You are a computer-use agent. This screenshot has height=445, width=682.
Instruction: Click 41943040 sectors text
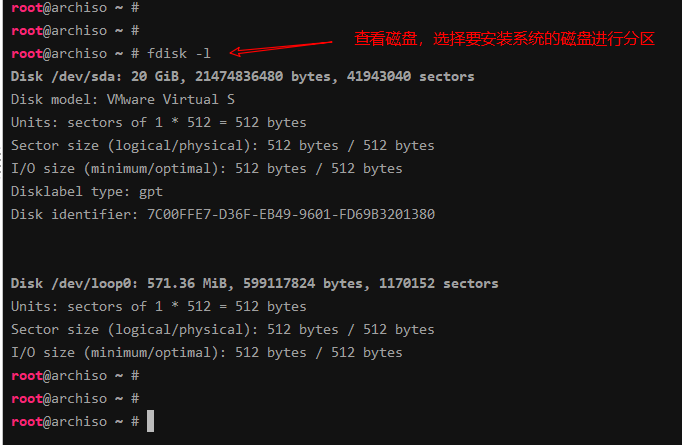[410, 77]
